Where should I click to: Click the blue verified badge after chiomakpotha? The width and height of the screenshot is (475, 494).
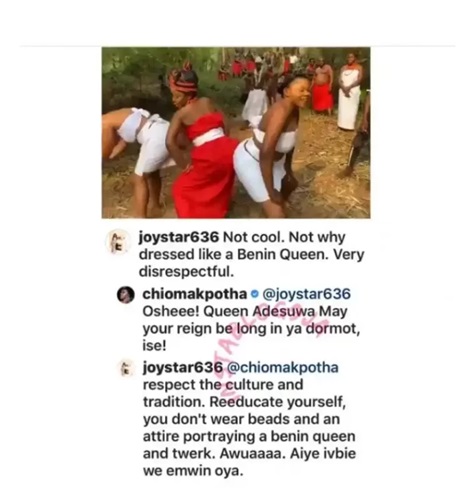point(255,294)
